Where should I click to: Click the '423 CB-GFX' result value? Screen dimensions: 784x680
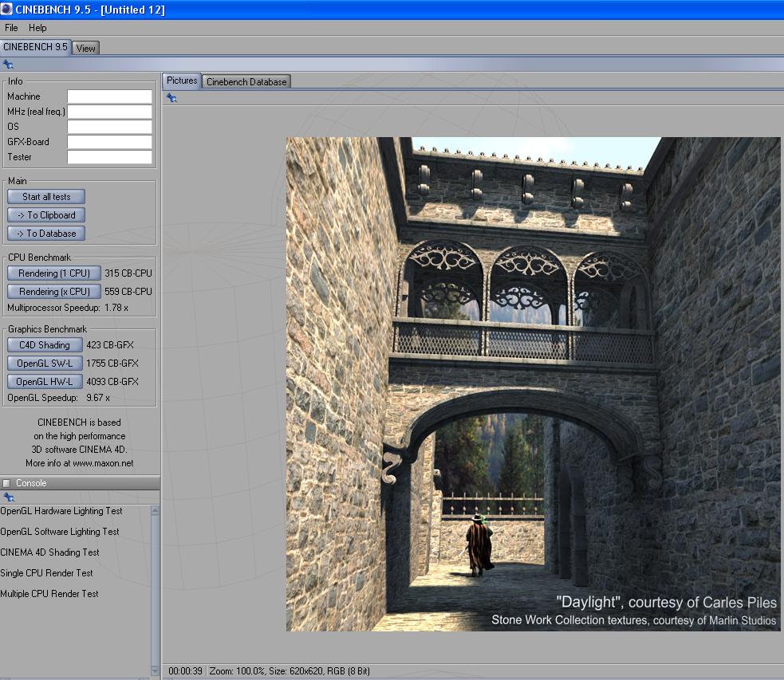[110, 345]
